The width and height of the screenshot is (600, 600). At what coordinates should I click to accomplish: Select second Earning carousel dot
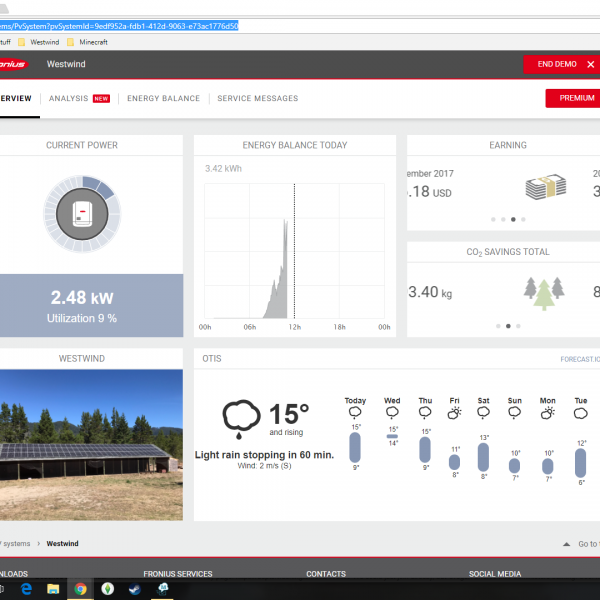coord(503,219)
